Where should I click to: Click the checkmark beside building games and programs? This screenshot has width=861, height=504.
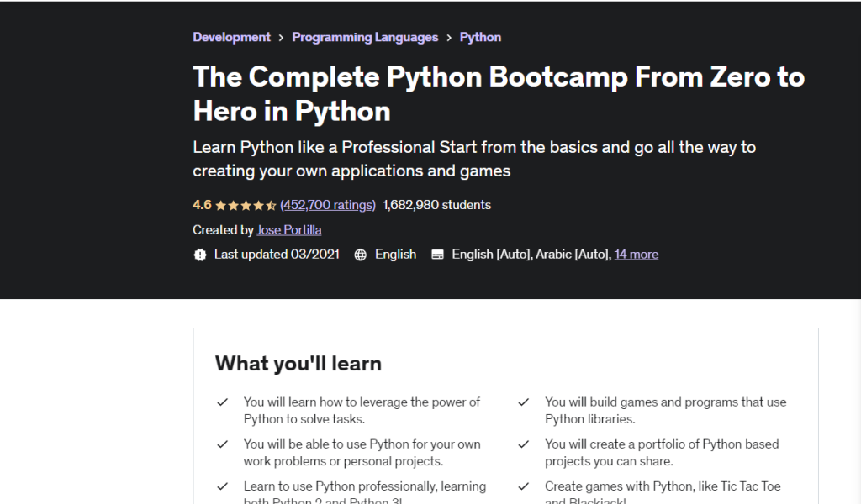pyautogui.click(x=523, y=402)
